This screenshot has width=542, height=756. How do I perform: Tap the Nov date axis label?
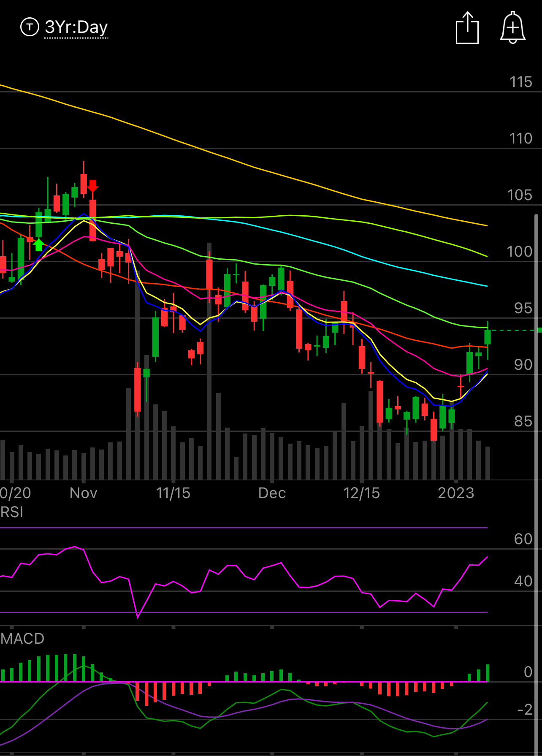point(84,493)
